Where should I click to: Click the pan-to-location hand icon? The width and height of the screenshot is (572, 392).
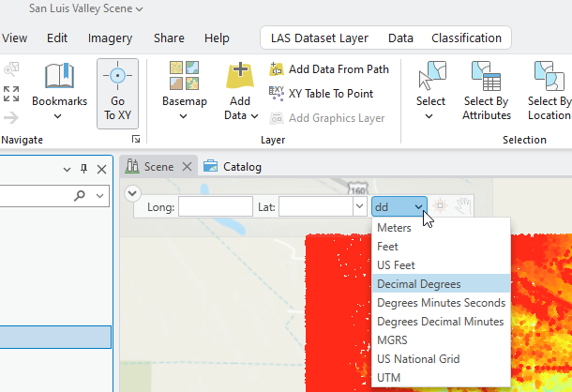pyautogui.click(x=463, y=206)
